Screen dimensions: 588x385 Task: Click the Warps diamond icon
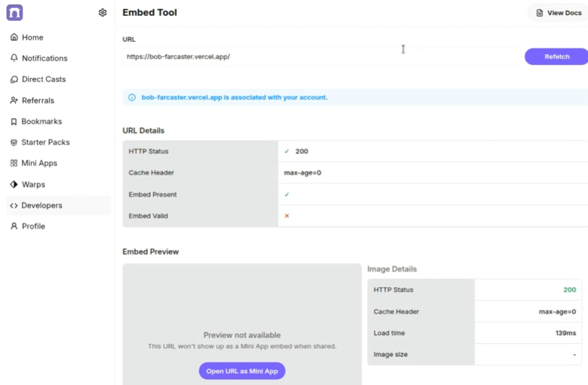(14, 184)
